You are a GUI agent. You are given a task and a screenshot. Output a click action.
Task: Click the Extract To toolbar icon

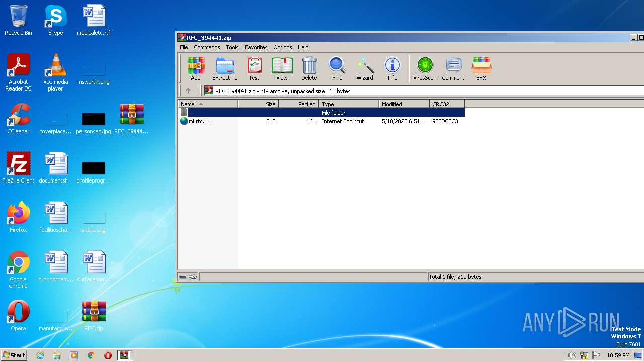(x=225, y=69)
